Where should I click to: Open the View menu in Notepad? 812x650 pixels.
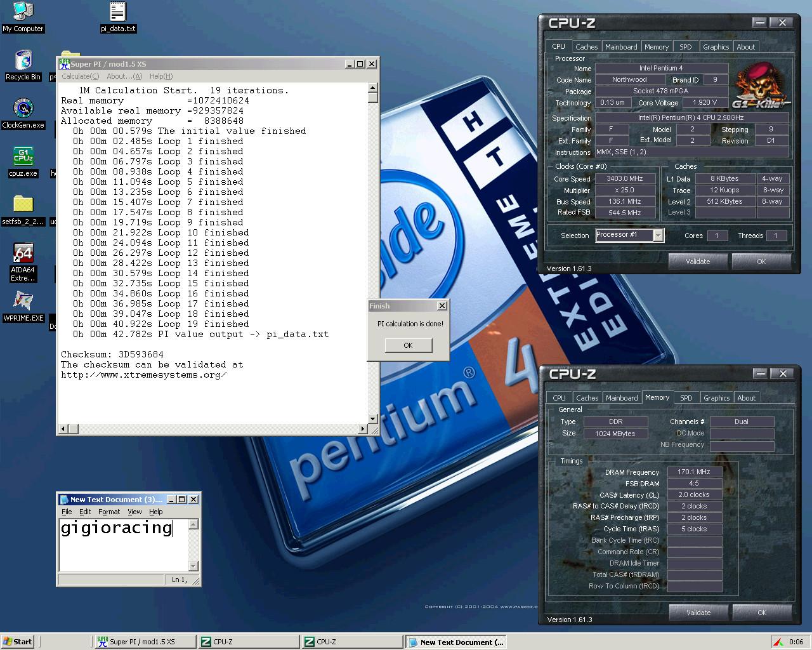134,512
